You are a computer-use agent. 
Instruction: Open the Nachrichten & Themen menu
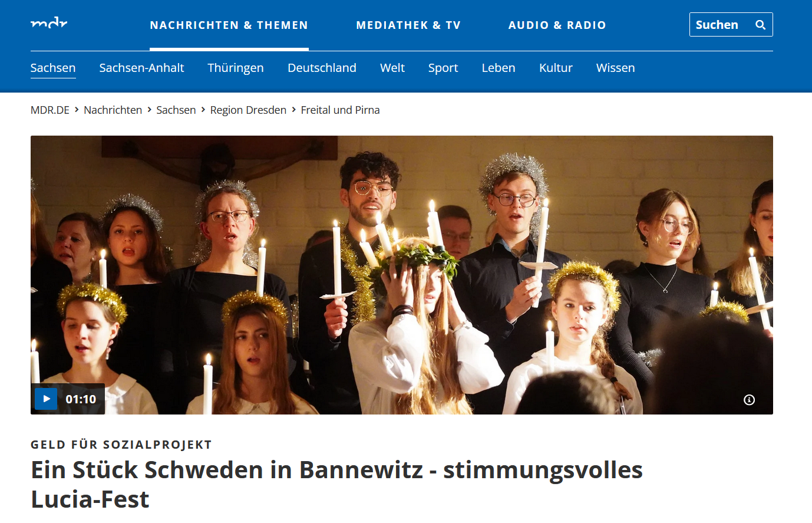(x=229, y=25)
